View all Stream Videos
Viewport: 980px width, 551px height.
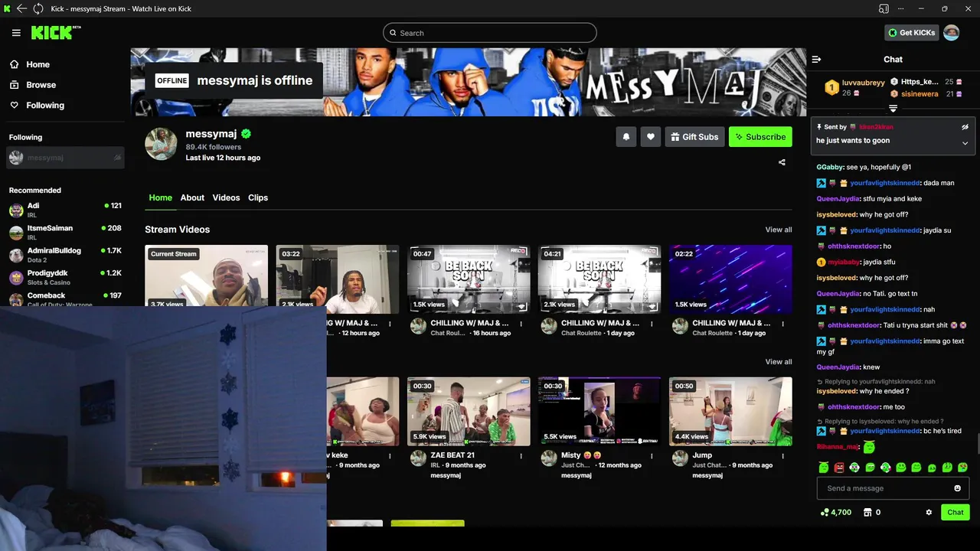779,230
